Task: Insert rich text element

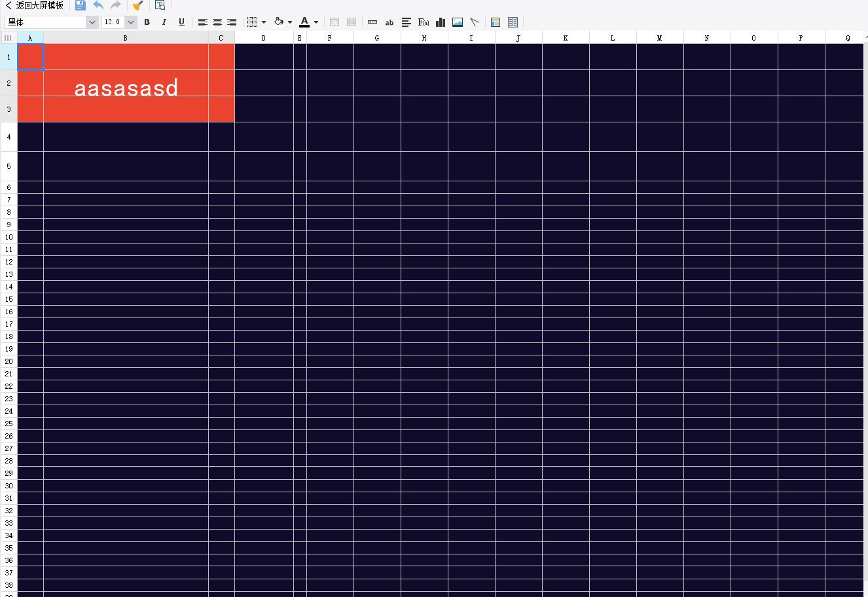Action: click(407, 22)
